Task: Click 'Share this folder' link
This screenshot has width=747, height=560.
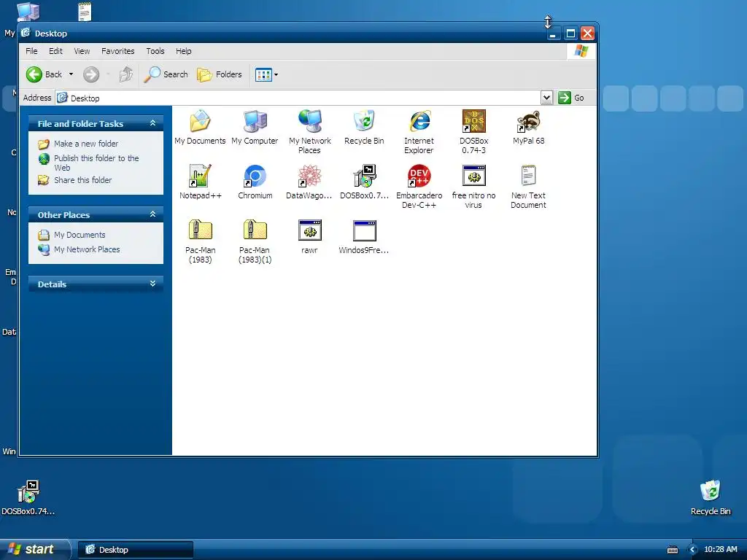Action: click(x=83, y=180)
